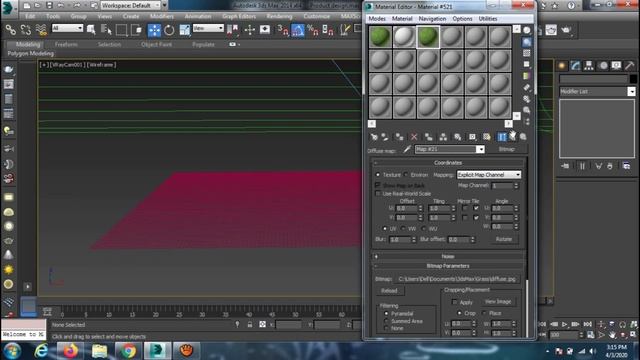Pick material with the eyedropper icon

click(x=407, y=149)
